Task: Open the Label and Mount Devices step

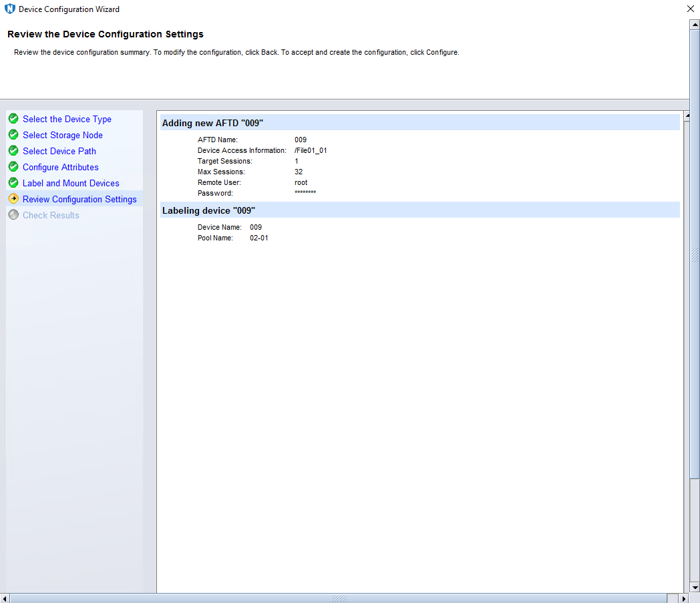Action: coord(71,183)
